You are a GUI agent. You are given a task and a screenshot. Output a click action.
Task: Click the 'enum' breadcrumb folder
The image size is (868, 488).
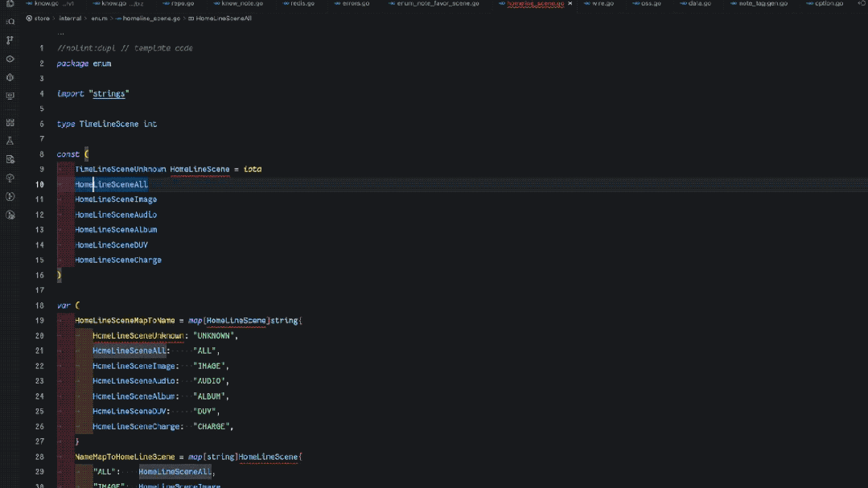pyautogui.click(x=99, y=18)
